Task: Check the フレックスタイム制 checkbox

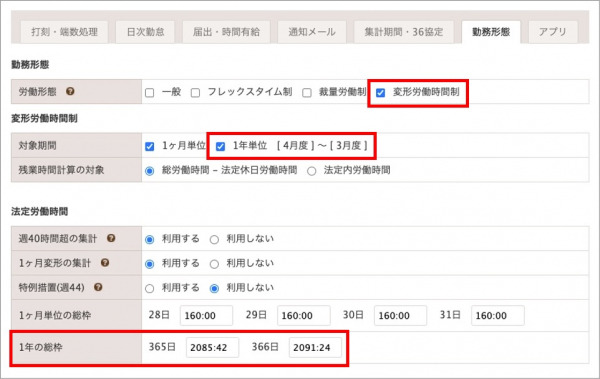Action: pyautogui.click(x=196, y=93)
